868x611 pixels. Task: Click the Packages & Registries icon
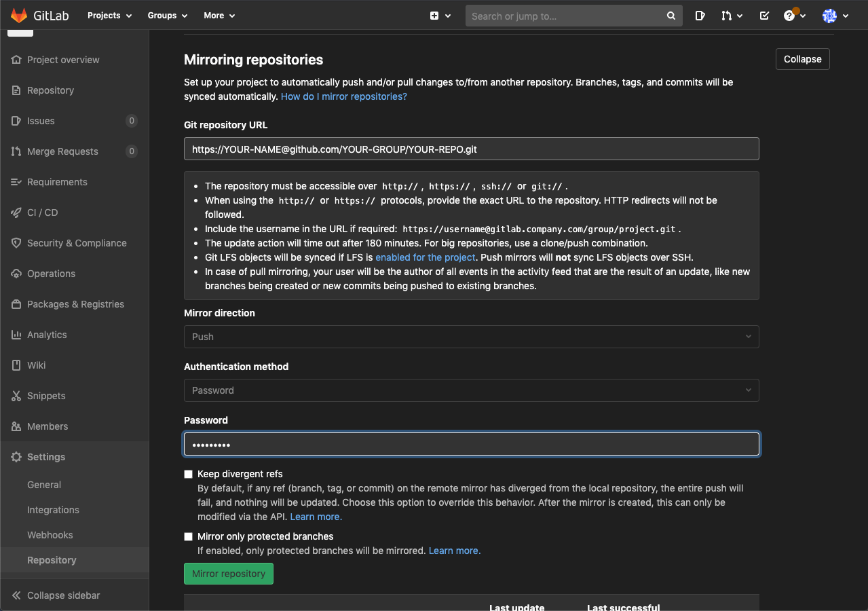click(x=16, y=304)
